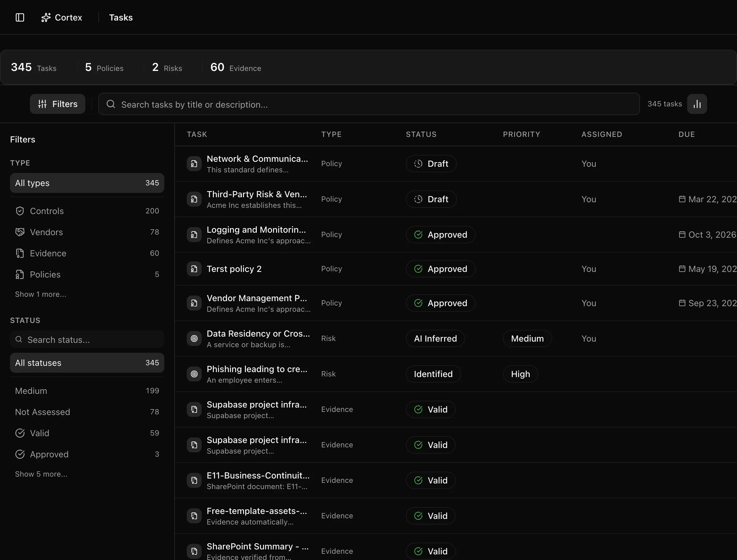This screenshot has height=560, width=737.
Task: Click the Policies document icon in filters
Action: point(20,274)
